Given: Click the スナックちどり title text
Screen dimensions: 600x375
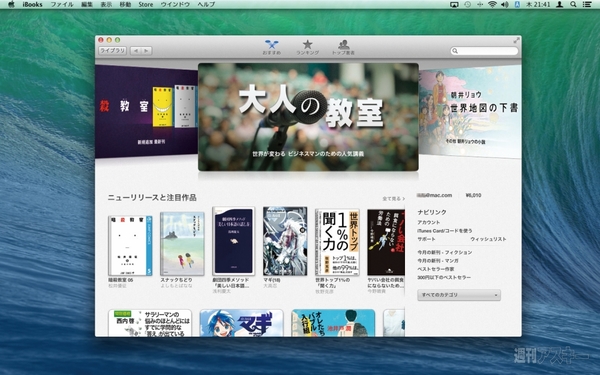Looking at the screenshot, I should pyautogui.click(x=177, y=280).
